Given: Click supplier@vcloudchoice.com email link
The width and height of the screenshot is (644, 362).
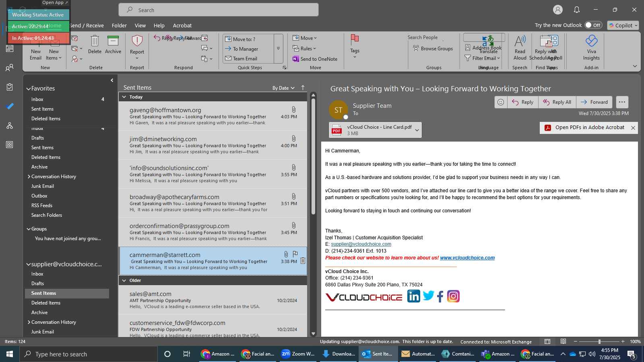Looking at the screenshot, I should (361, 244).
